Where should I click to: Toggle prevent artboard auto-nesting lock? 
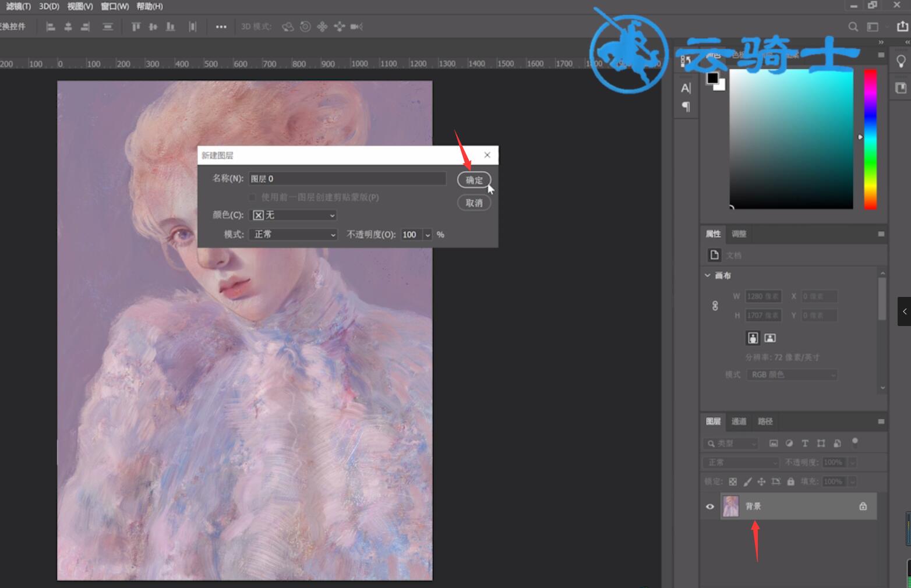(776, 481)
